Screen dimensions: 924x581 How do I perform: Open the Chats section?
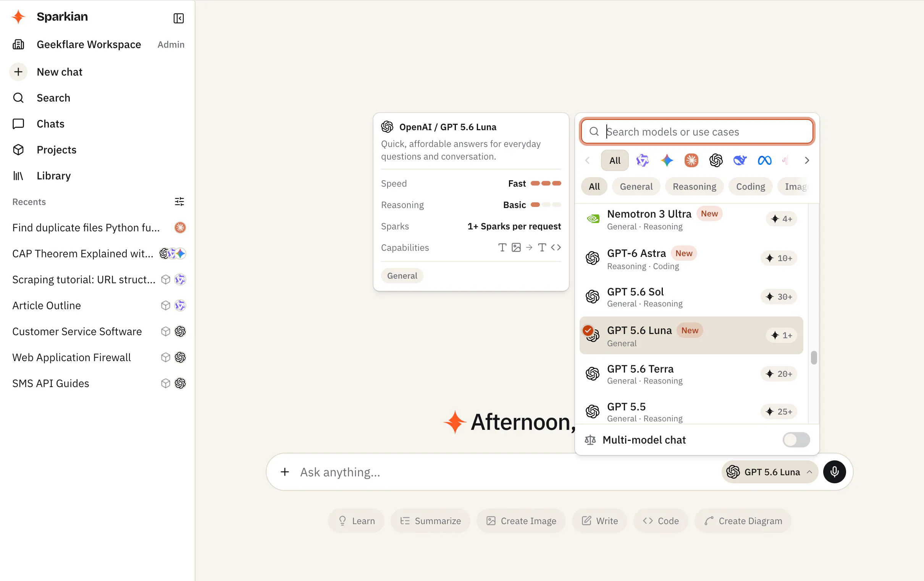coord(50,124)
